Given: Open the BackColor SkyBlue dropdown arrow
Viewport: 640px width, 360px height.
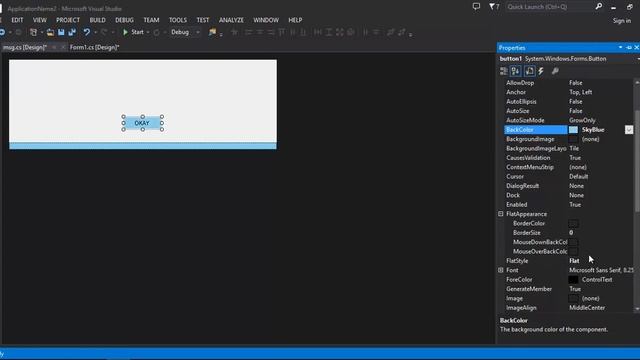Looking at the screenshot, I should pos(629,130).
